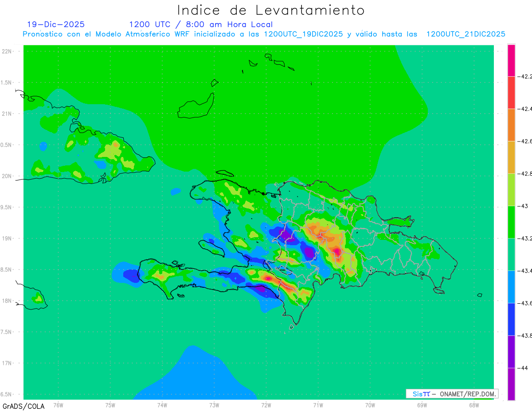The width and height of the screenshot is (532, 411).
Task: Pick the teal legend swatch below -43.2
Action: 511,254
